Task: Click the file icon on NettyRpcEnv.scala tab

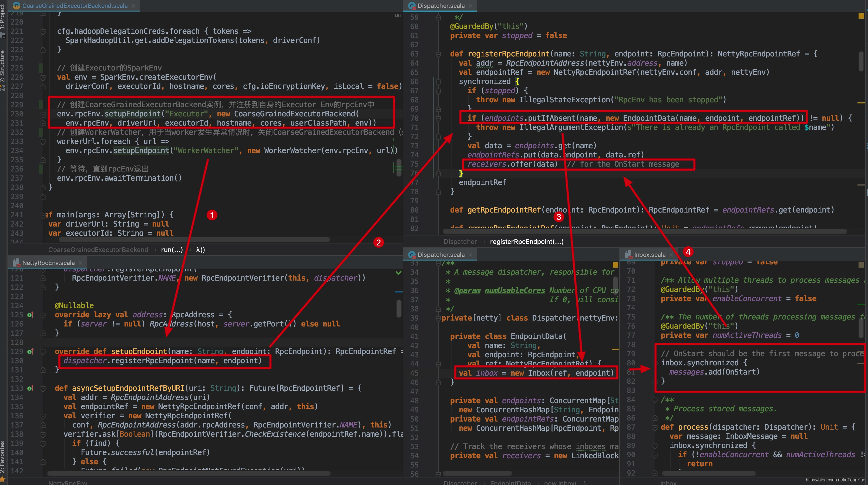Action: (16, 262)
